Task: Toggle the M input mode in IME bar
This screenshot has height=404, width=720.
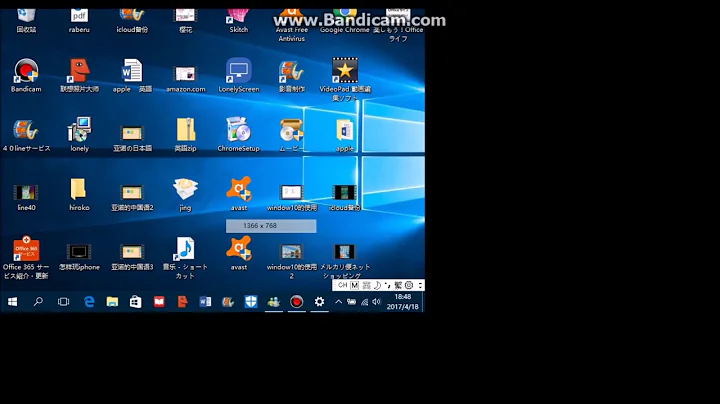Action: tap(354, 285)
